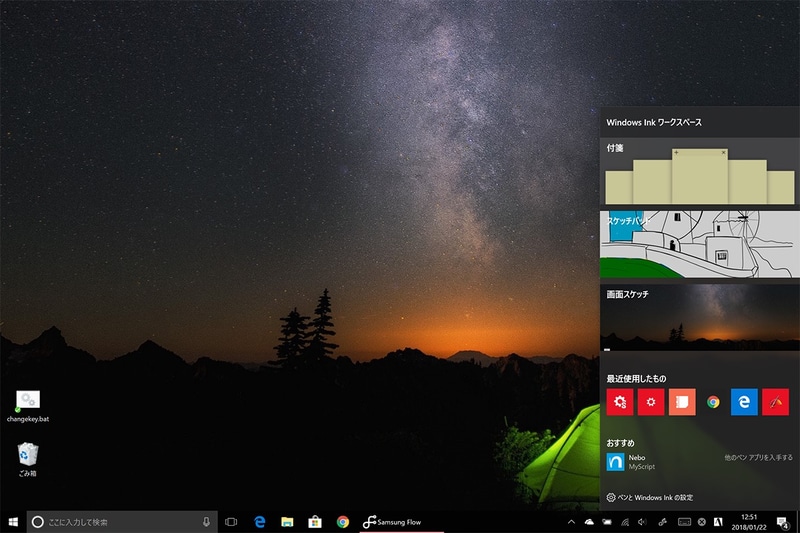Open the battery status tray icon
The image size is (800, 533).
pos(607,522)
